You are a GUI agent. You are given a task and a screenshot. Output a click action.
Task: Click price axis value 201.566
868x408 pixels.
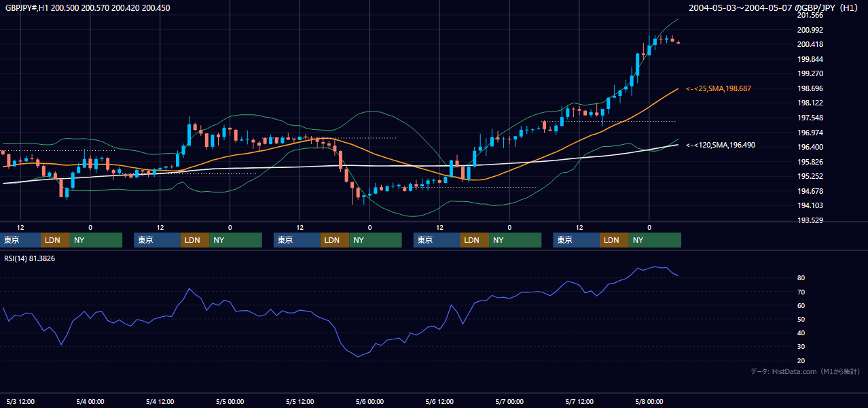810,15
